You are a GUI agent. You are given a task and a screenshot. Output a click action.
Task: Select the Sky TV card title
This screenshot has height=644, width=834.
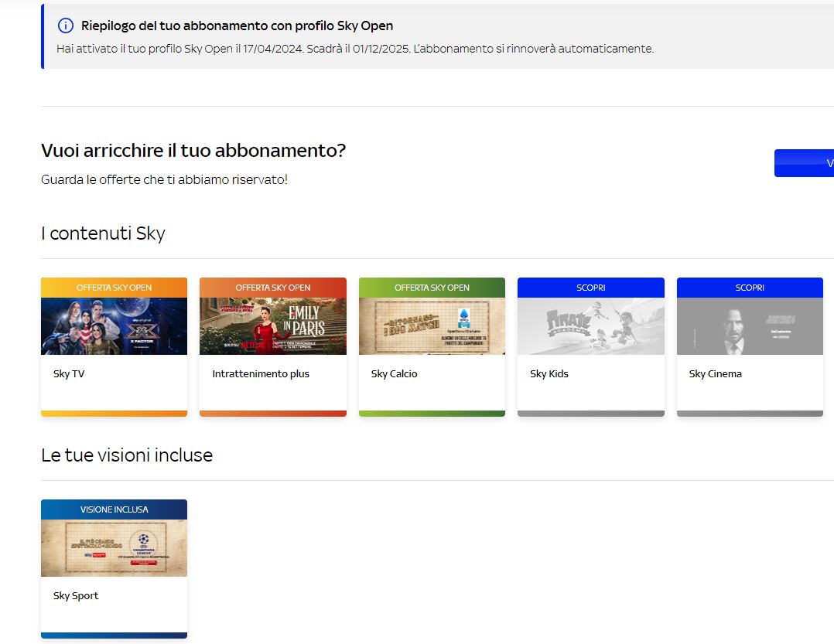[69, 373]
